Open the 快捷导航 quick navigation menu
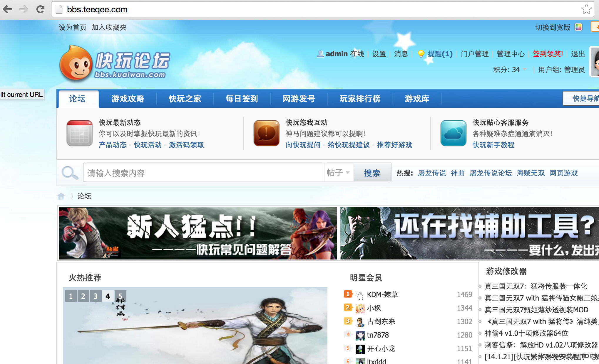This screenshot has height=364, width=599. pos(581,98)
